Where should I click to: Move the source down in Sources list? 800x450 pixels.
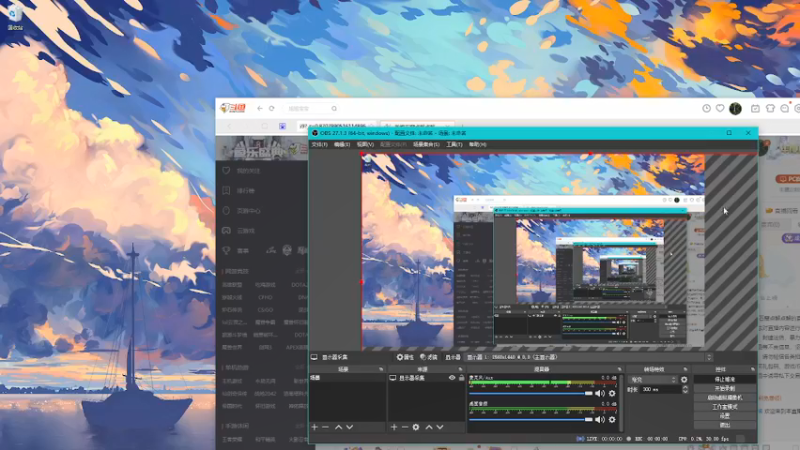pos(440,427)
